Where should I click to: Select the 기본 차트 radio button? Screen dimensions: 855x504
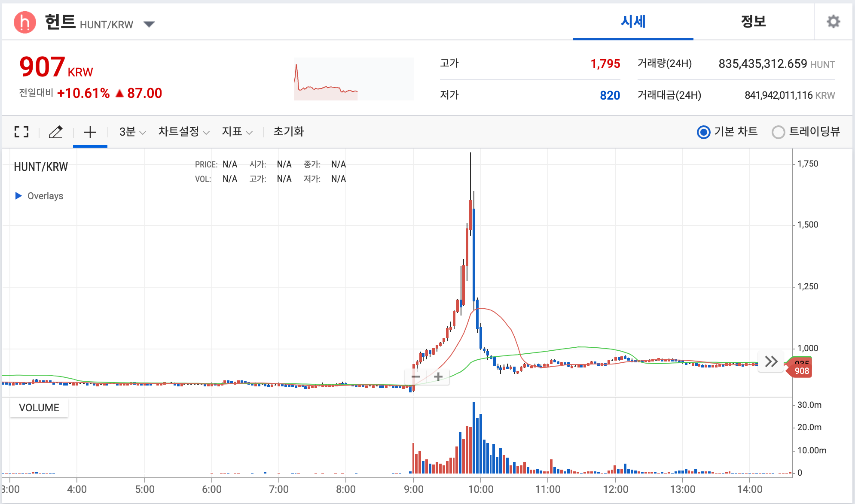point(703,132)
